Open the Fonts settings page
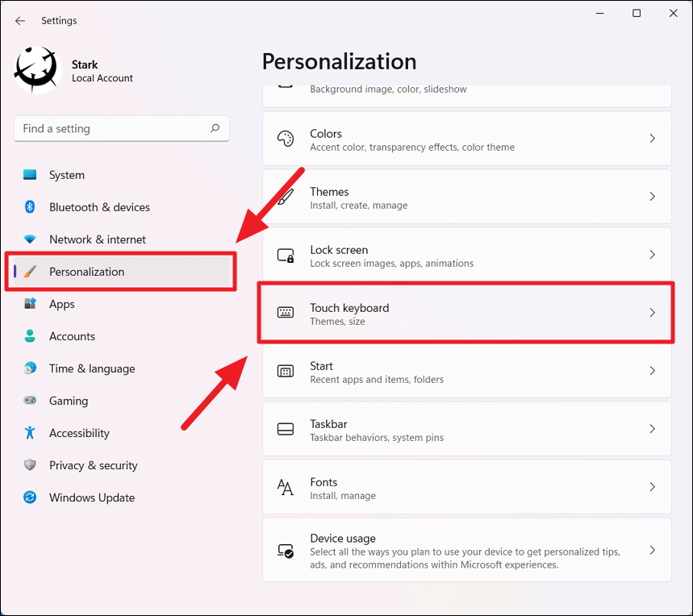The width and height of the screenshot is (693, 616). coord(467,487)
